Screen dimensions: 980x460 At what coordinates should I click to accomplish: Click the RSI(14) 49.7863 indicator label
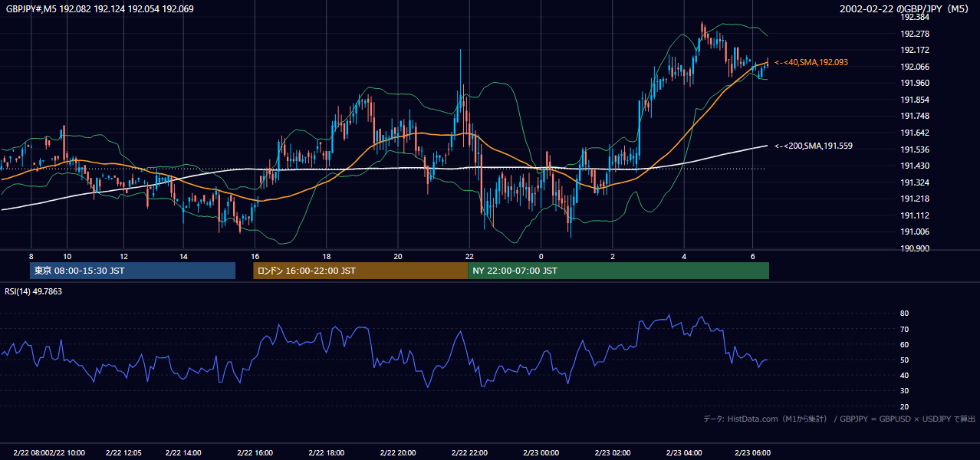pyautogui.click(x=34, y=291)
